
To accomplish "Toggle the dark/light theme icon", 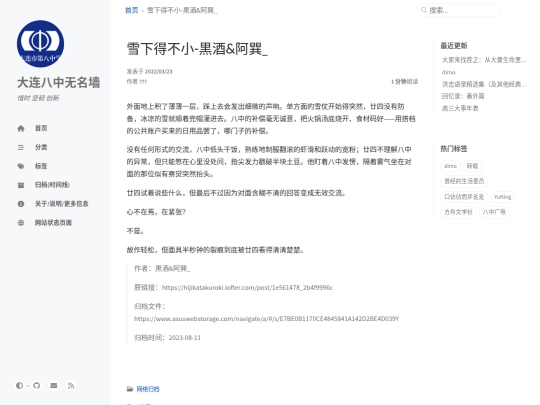I will click(x=19, y=385).
